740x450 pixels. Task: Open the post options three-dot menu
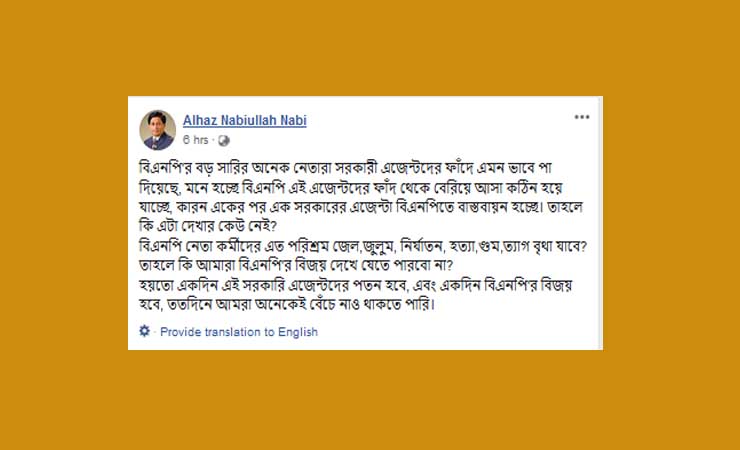click(x=581, y=117)
